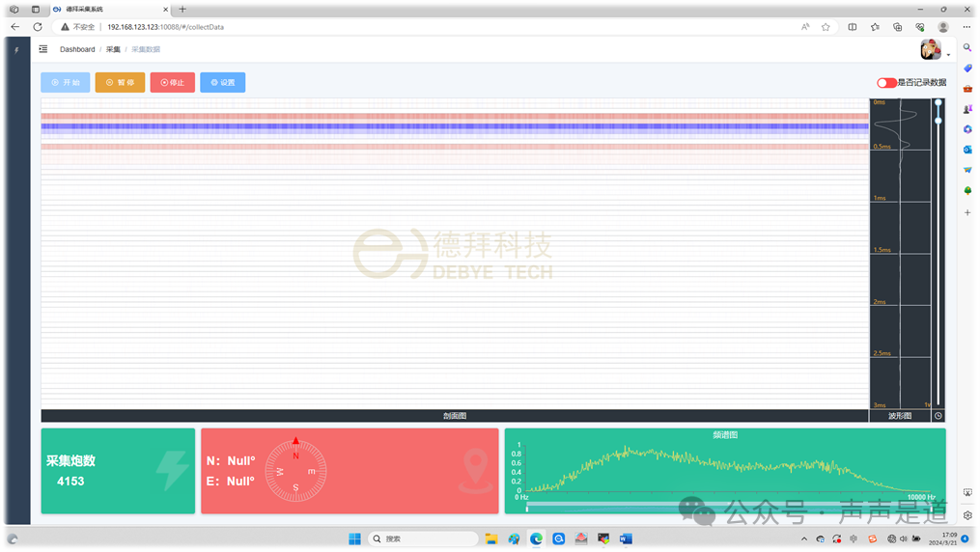Viewport: 980px width, 552px height.
Task: Click the read aloud icon in address bar
Action: pos(805,27)
